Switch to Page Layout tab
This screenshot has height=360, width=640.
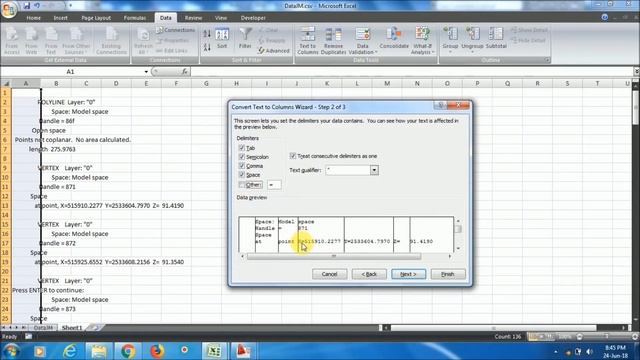[96, 18]
